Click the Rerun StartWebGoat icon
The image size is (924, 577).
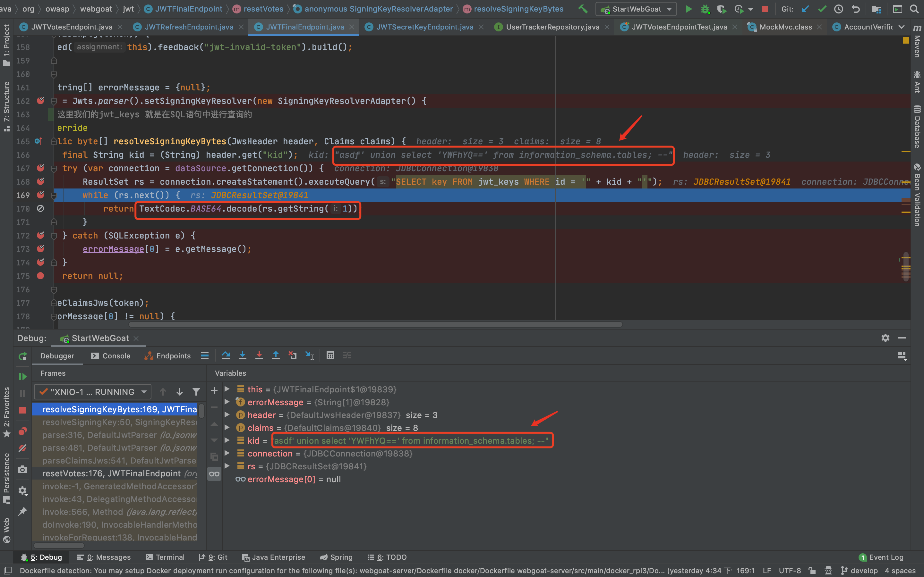(x=22, y=356)
